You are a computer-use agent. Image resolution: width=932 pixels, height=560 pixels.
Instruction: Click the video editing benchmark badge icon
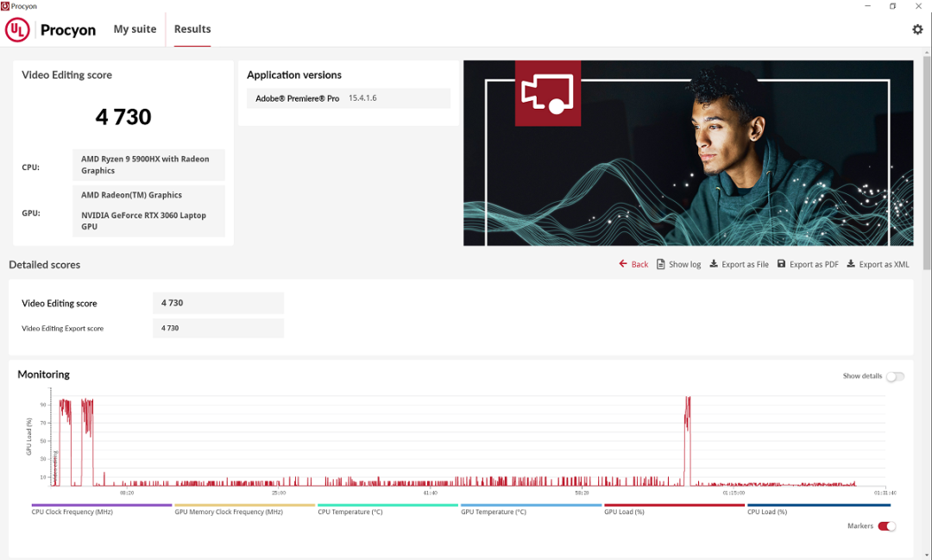547,92
